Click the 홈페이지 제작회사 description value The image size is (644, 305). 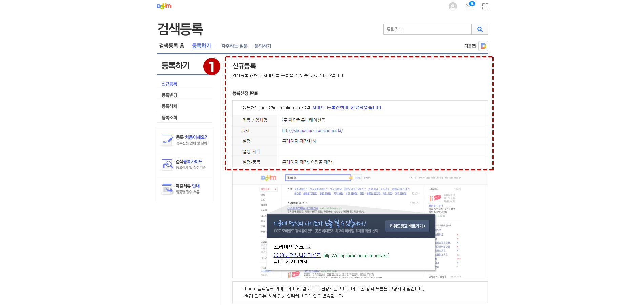pyautogui.click(x=299, y=141)
